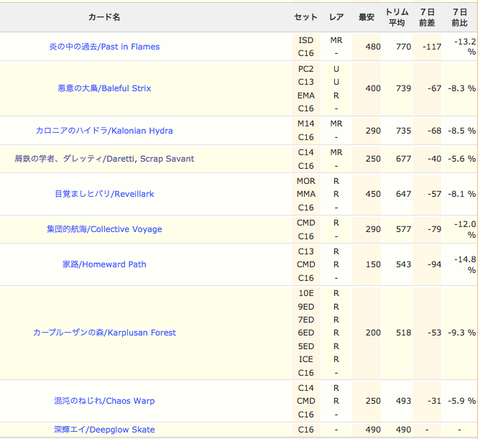
Task: Select the 200 lowest price for Karplusan Forest
Action: (373, 333)
